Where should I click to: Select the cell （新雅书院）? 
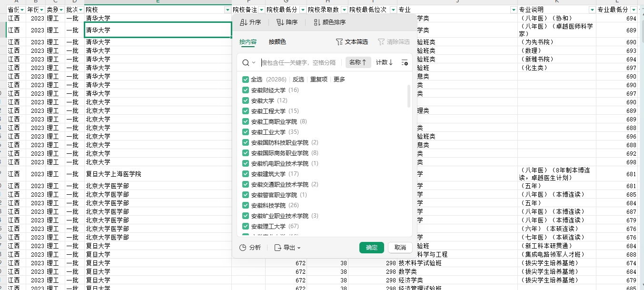(x=557, y=59)
